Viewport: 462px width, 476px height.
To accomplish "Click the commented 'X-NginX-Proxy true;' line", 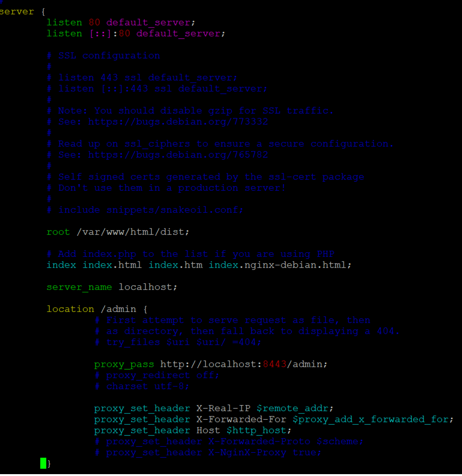I will pos(208,453).
